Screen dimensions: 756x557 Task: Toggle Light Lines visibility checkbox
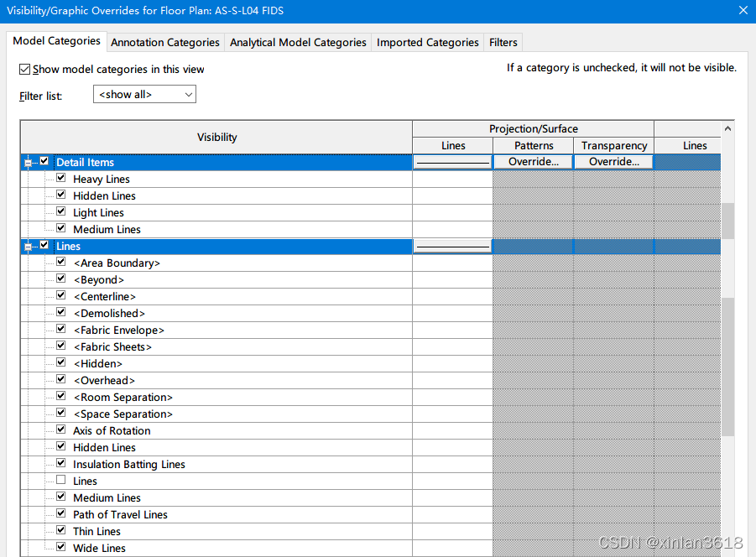click(60, 211)
